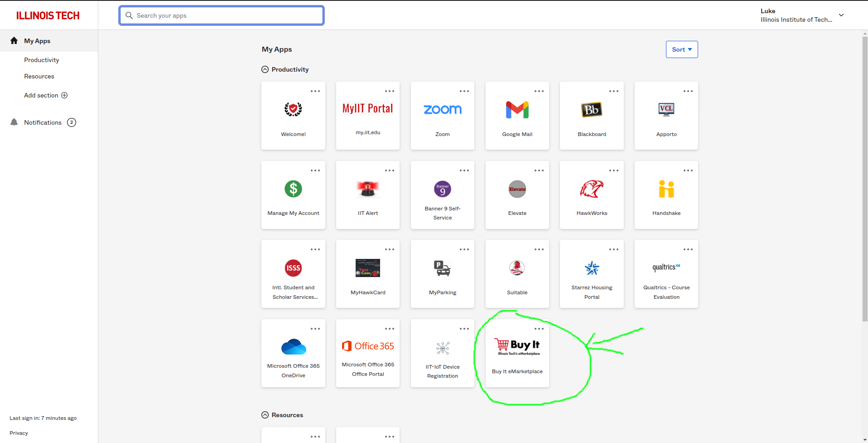Viewport: 868px width, 443px height.
Task: Click the Illinois Tech logo
Action: click(x=48, y=15)
